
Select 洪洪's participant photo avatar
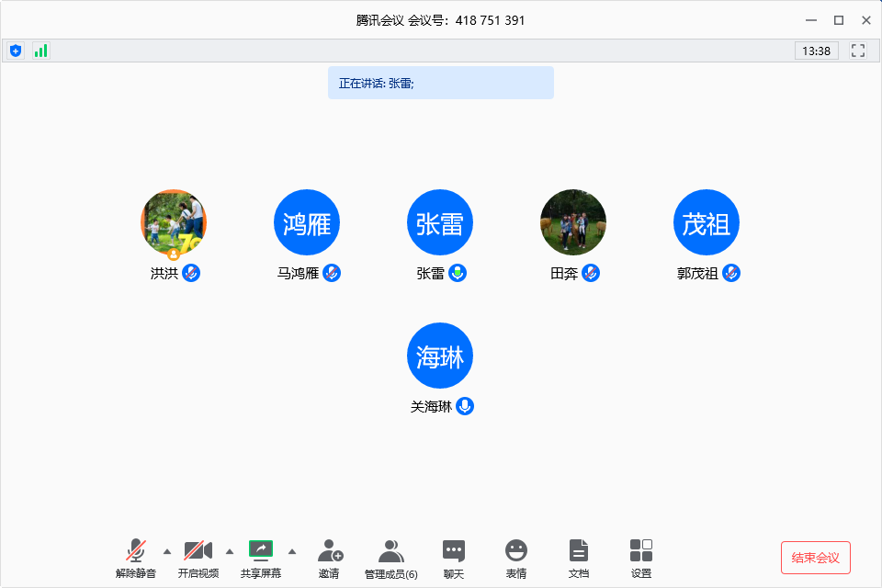(x=174, y=223)
